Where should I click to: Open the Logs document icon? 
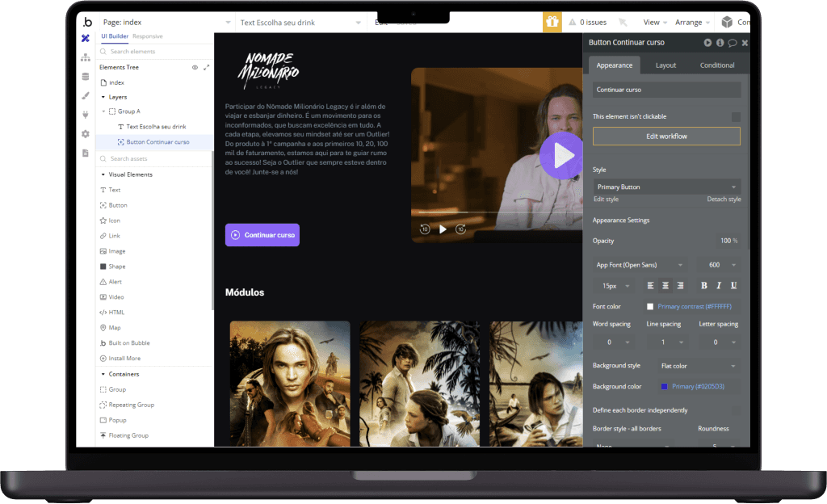(x=86, y=153)
